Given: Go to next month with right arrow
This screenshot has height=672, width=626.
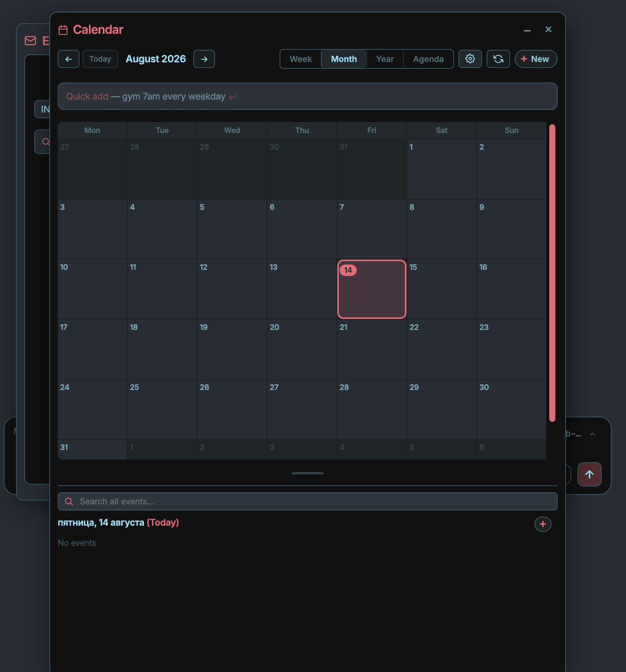Looking at the screenshot, I should pos(204,59).
